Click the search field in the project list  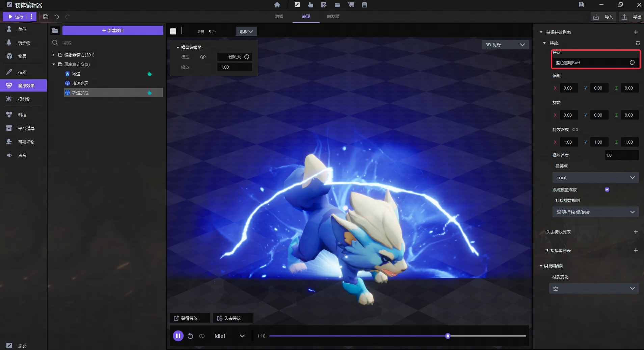click(x=107, y=43)
